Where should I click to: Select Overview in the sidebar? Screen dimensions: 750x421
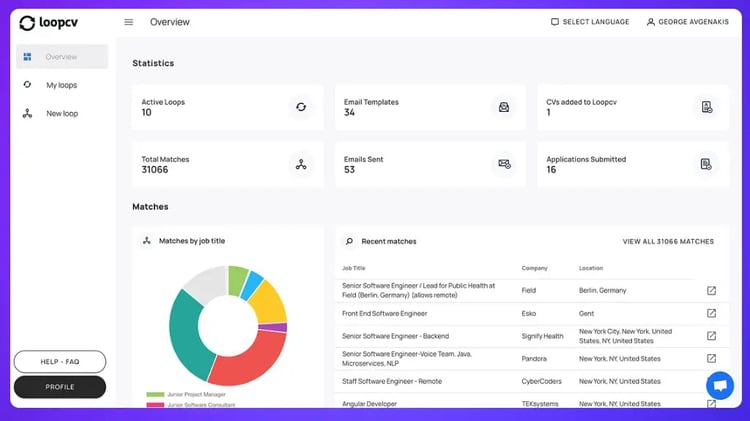pos(62,56)
